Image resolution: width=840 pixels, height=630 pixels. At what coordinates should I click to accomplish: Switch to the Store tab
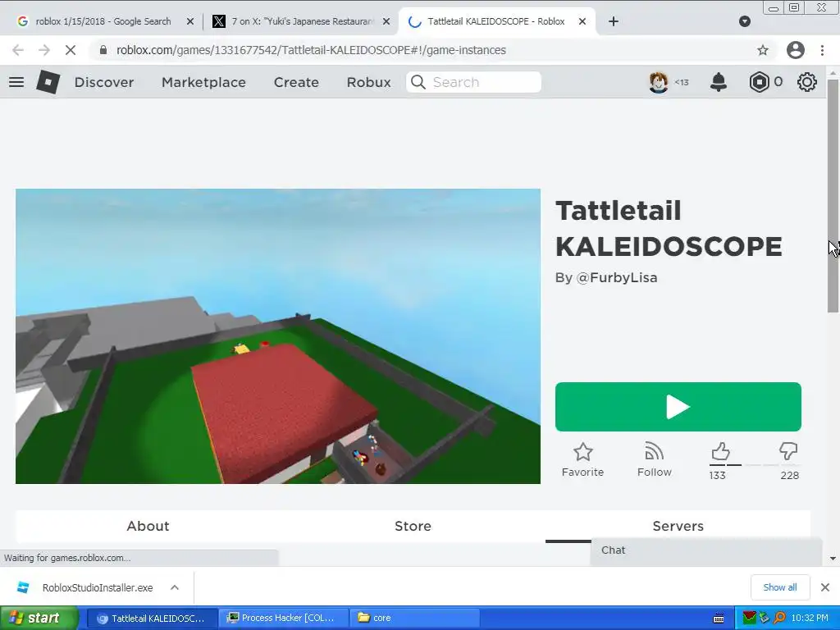coord(413,526)
